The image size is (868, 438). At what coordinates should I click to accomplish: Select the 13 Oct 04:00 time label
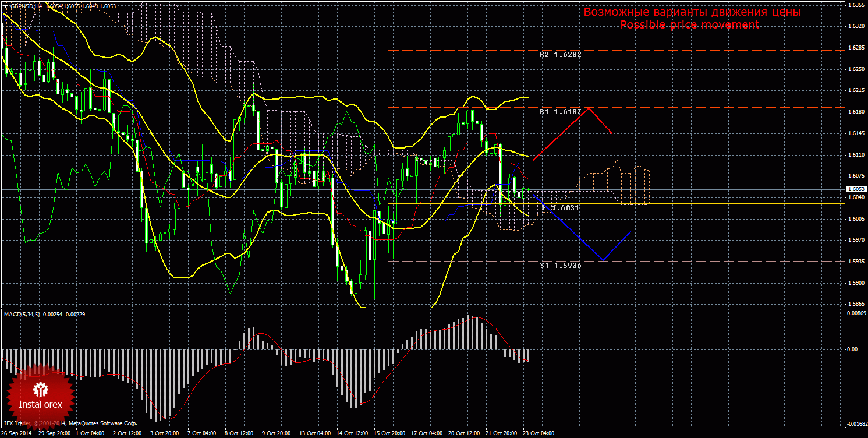pyautogui.click(x=314, y=433)
